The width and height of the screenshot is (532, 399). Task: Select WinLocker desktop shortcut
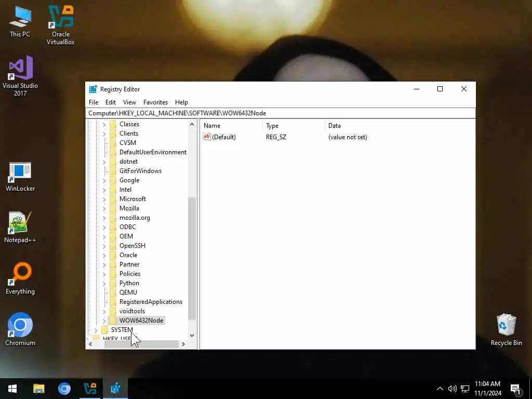[20, 177]
